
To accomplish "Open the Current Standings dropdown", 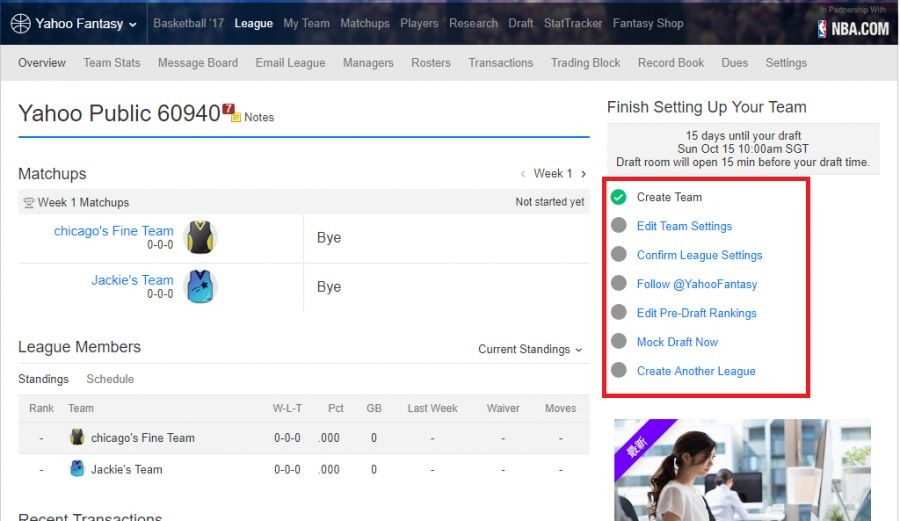I will coord(530,349).
